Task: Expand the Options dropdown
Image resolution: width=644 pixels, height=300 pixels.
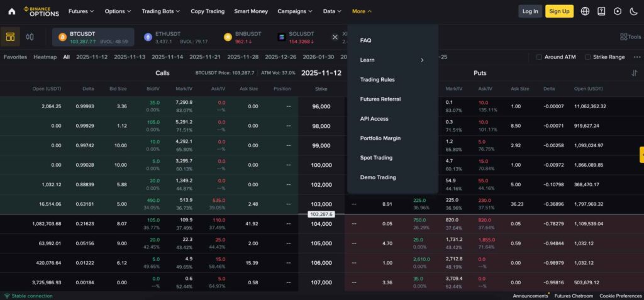Action: click(x=118, y=11)
